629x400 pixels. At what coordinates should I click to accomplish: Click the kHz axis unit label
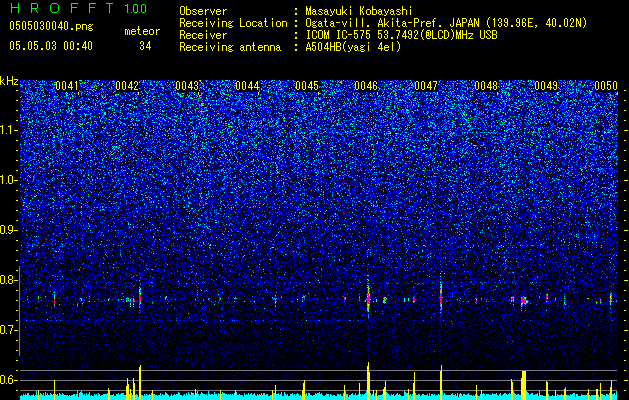[x=9, y=81]
